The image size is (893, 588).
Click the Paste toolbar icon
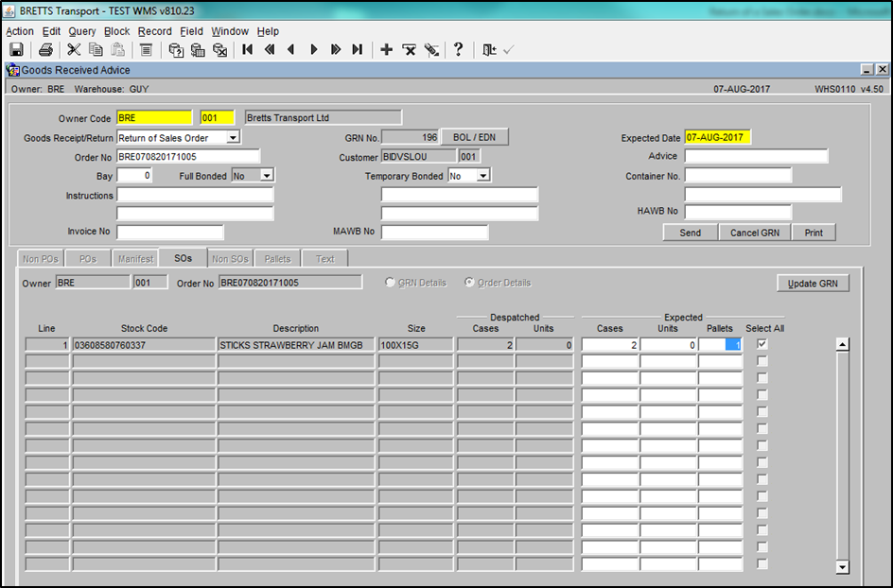click(x=117, y=50)
